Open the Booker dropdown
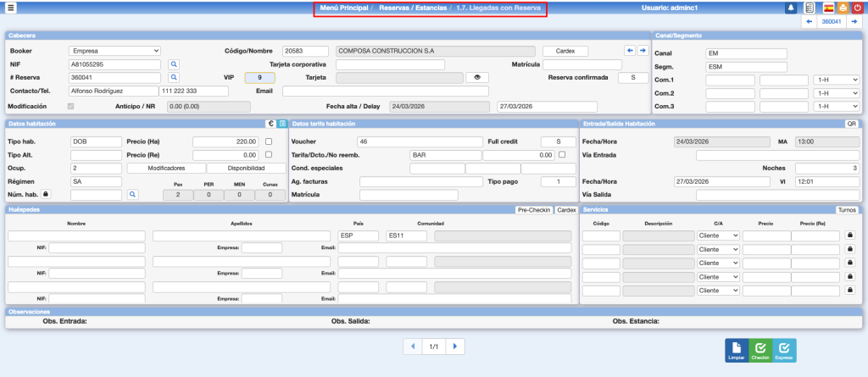868x377 pixels. (x=114, y=51)
